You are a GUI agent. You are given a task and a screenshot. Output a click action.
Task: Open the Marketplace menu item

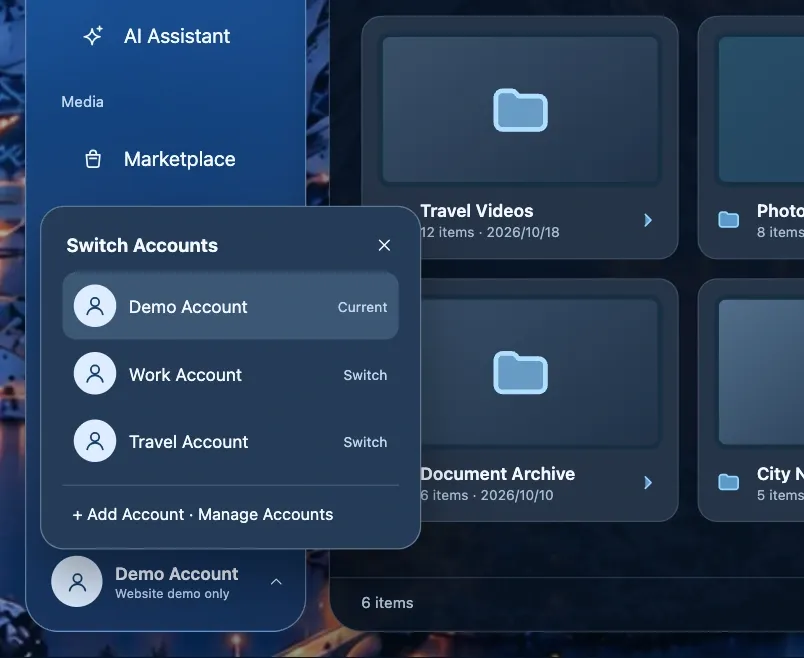click(165, 159)
